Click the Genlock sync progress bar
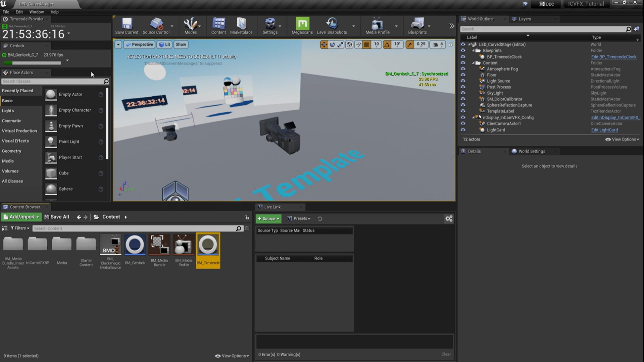The image size is (644, 362). (x=32, y=63)
